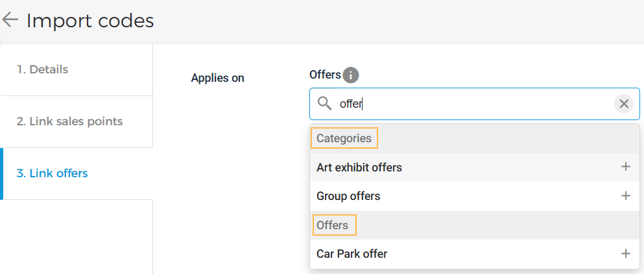
Task: Click the magnifier icon in the search box
Action: click(x=324, y=103)
